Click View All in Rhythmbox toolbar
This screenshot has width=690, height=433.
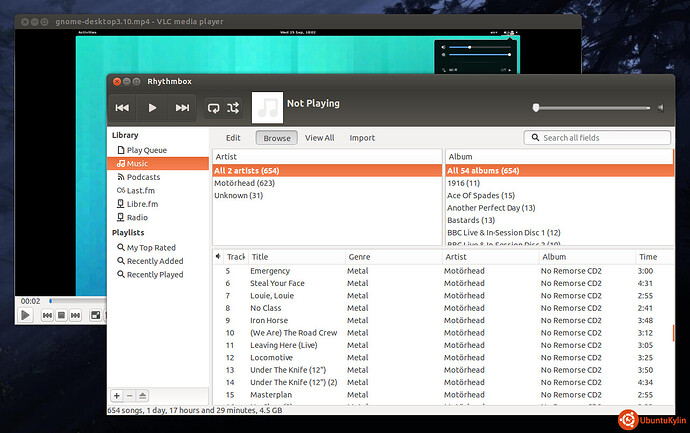(320, 138)
